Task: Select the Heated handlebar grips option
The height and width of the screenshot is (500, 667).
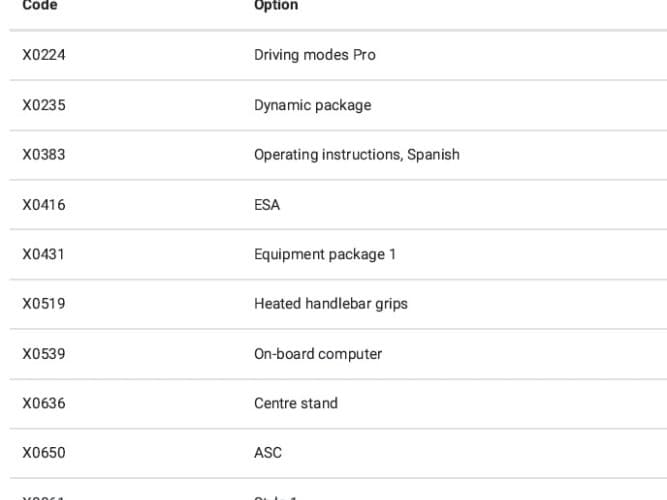Action: 331,304
